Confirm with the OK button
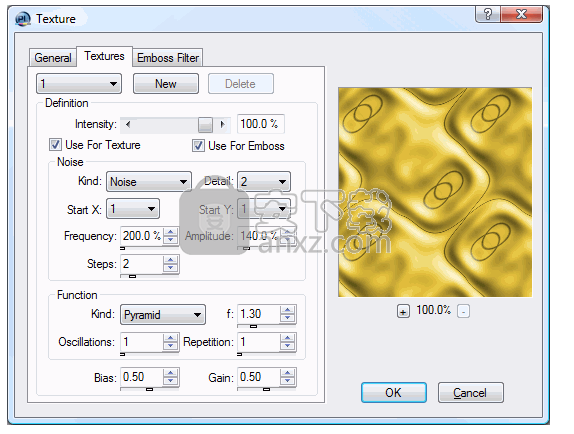 tap(394, 393)
